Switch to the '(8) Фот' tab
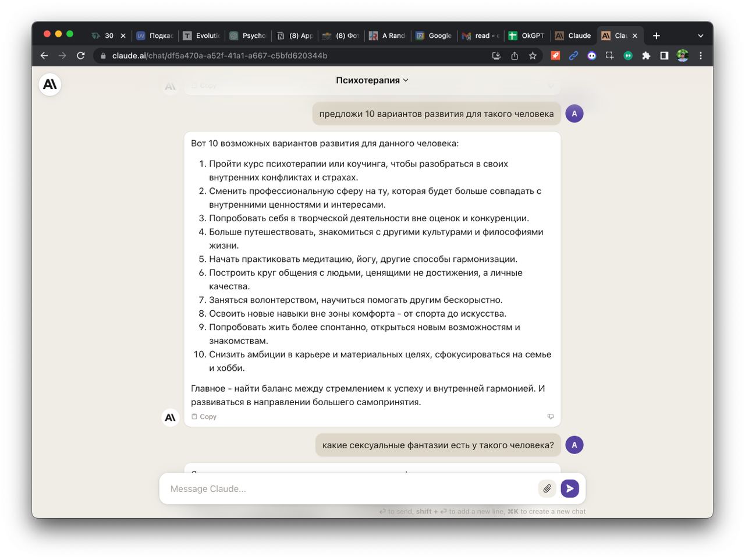Viewport: 745px width, 560px height. click(x=342, y=36)
